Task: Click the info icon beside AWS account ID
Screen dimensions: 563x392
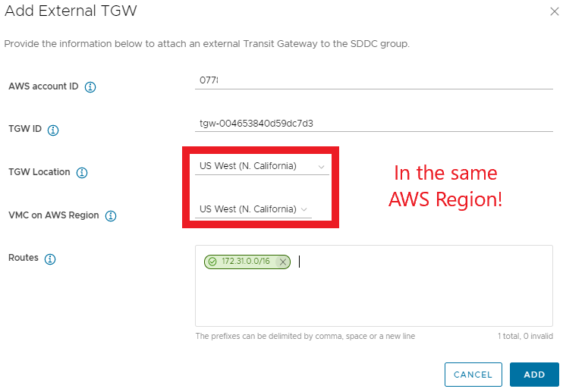Action: pyautogui.click(x=90, y=86)
